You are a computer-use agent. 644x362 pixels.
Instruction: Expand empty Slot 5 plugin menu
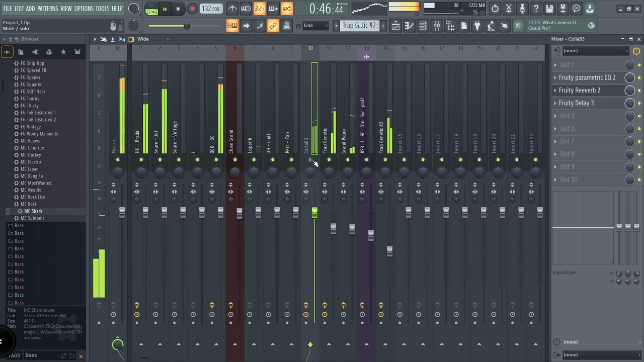[555, 116]
